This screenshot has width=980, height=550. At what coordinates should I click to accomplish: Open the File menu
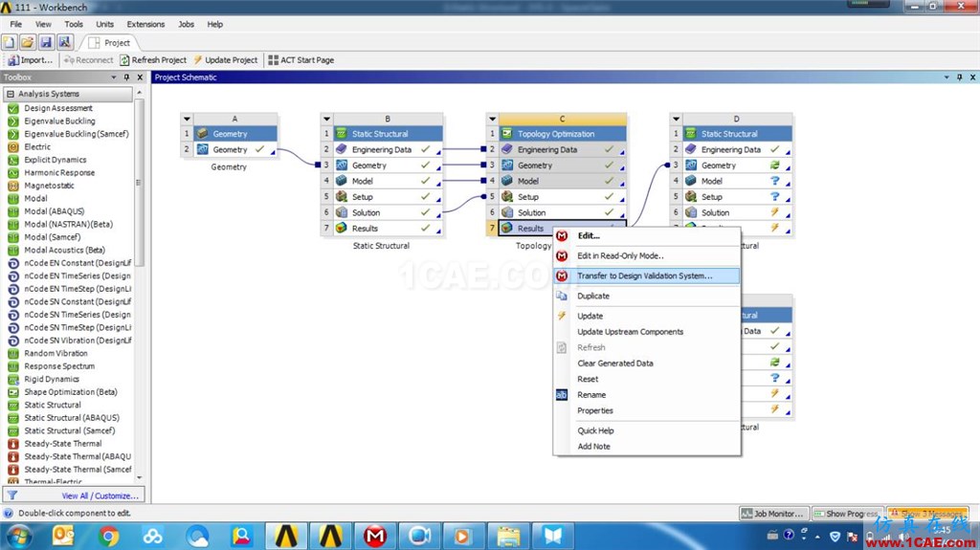point(15,24)
